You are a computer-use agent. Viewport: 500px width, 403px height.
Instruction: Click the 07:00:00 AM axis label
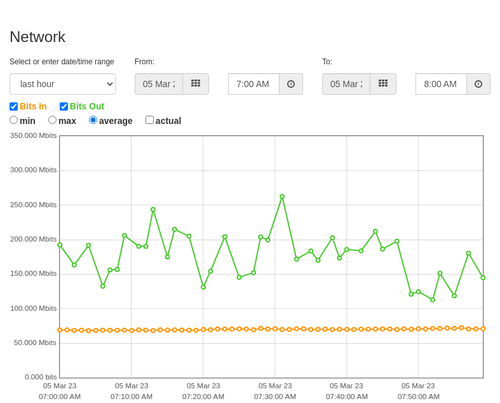click(60, 397)
